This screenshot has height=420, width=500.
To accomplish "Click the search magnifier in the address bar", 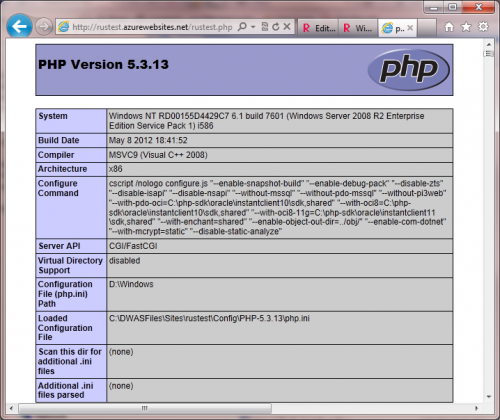I will [x=242, y=27].
